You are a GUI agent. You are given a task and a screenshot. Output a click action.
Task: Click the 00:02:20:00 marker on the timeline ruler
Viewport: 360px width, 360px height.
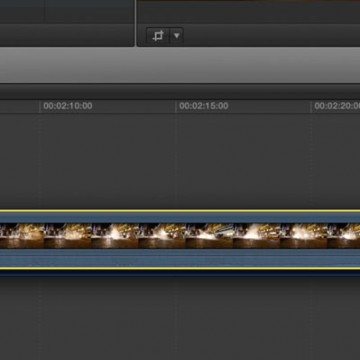[337, 106]
